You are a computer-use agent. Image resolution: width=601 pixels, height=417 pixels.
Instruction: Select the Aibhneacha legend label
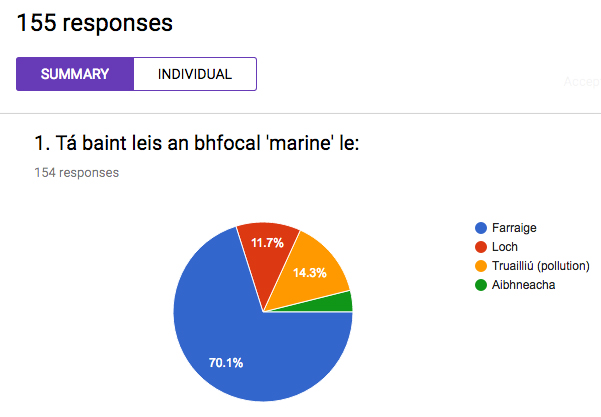coord(523,285)
